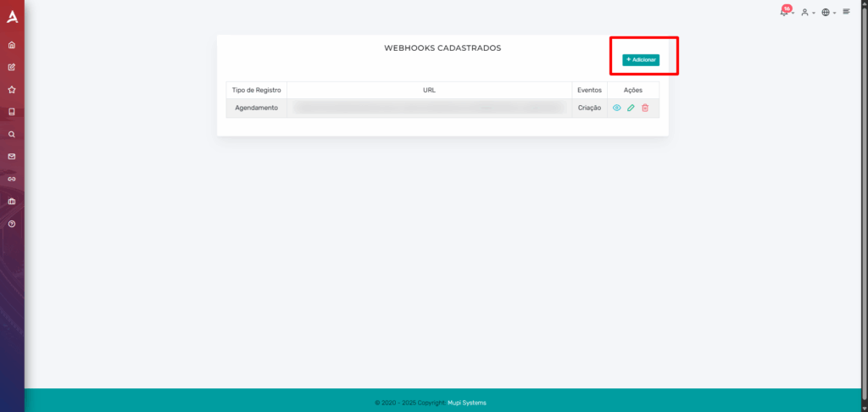Open the star favorites sidebar icon

pyautogui.click(x=12, y=90)
